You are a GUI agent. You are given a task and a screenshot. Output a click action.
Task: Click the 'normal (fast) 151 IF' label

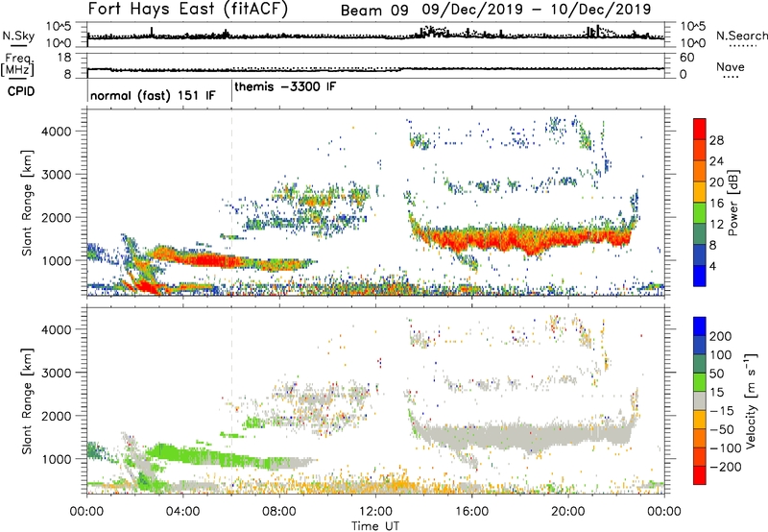(153, 95)
